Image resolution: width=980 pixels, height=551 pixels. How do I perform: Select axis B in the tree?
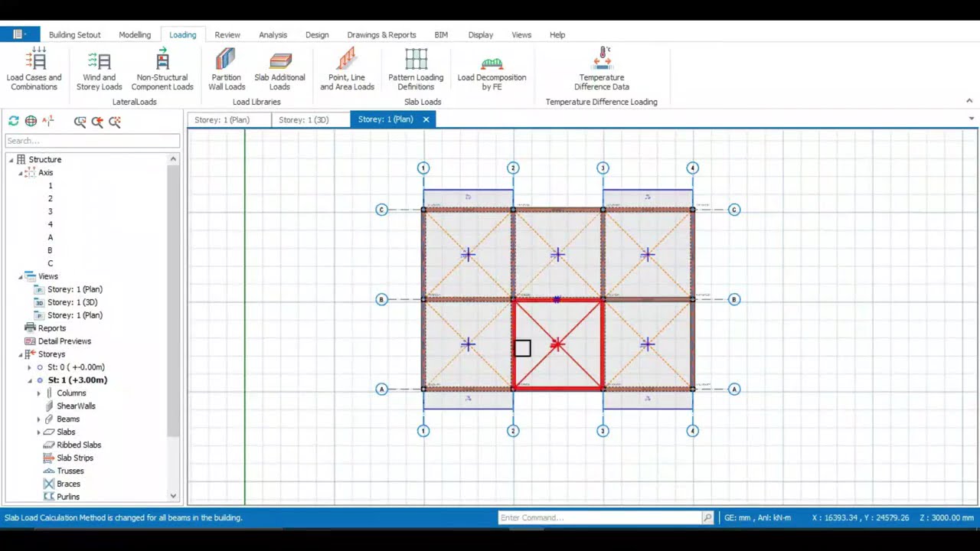[50, 250]
